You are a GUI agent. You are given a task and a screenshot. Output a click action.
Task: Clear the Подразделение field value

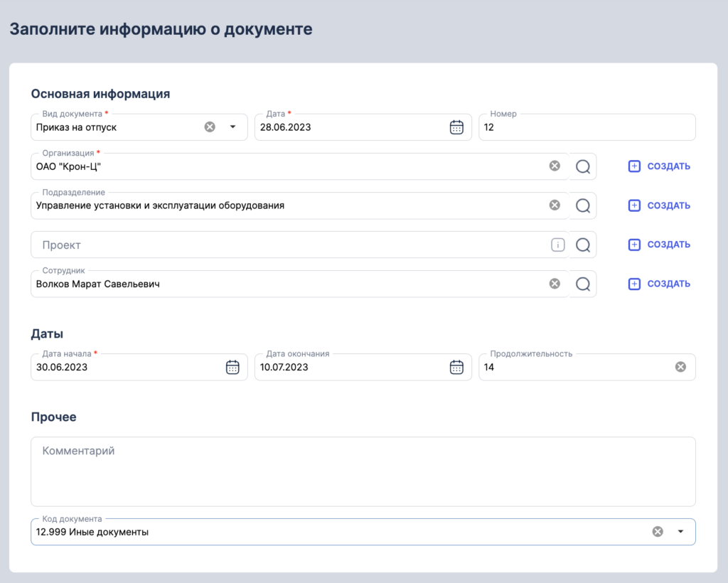(x=555, y=205)
